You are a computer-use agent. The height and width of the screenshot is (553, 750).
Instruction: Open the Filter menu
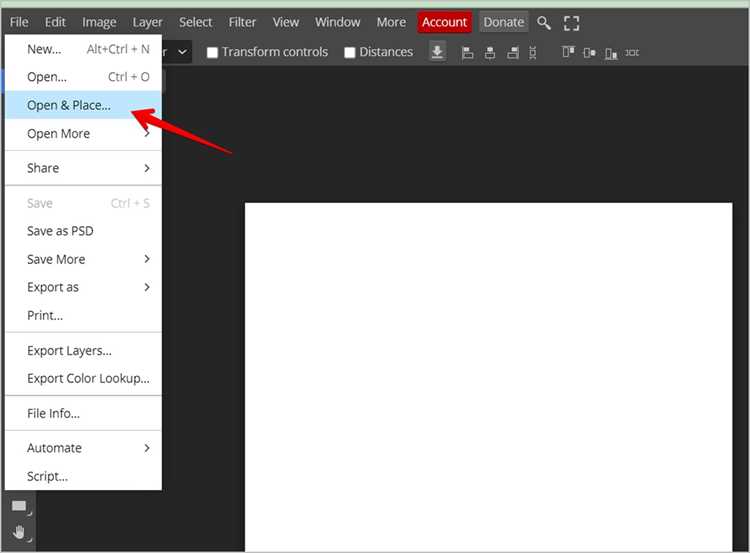tap(242, 22)
